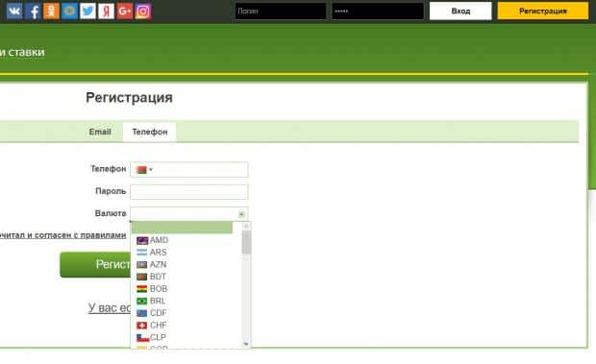The width and height of the screenshot is (596, 364).
Task: Focus the Пароль password field
Action: click(189, 192)
